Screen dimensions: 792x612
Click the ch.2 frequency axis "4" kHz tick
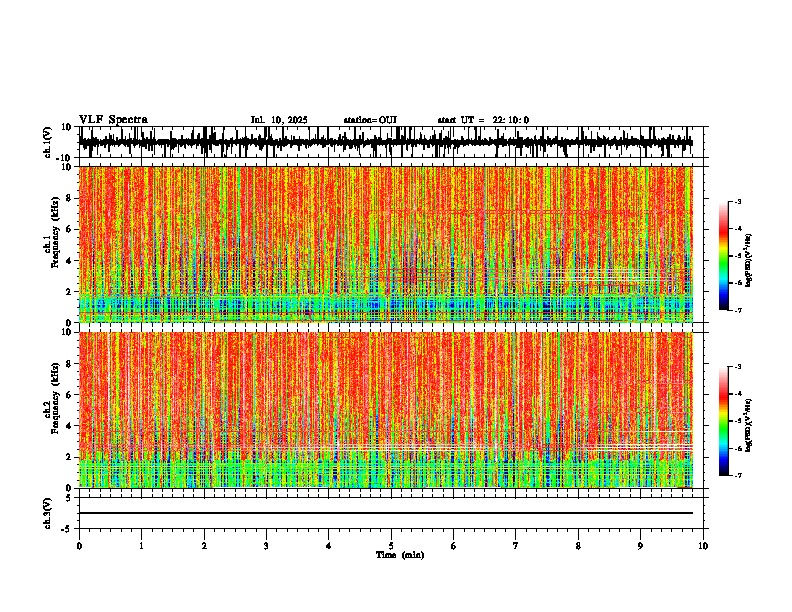[x=70, y=426]
